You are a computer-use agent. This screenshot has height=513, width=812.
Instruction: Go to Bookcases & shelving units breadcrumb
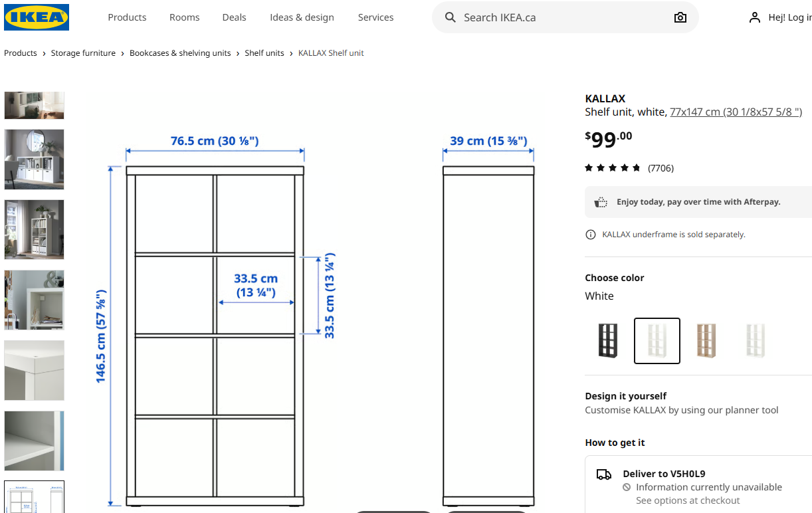[180, 53]
